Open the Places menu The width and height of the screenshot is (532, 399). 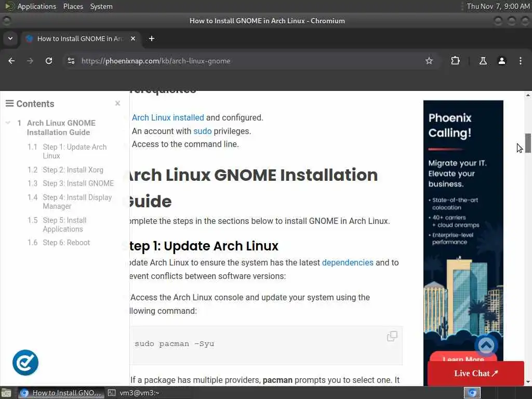(73, 6)
